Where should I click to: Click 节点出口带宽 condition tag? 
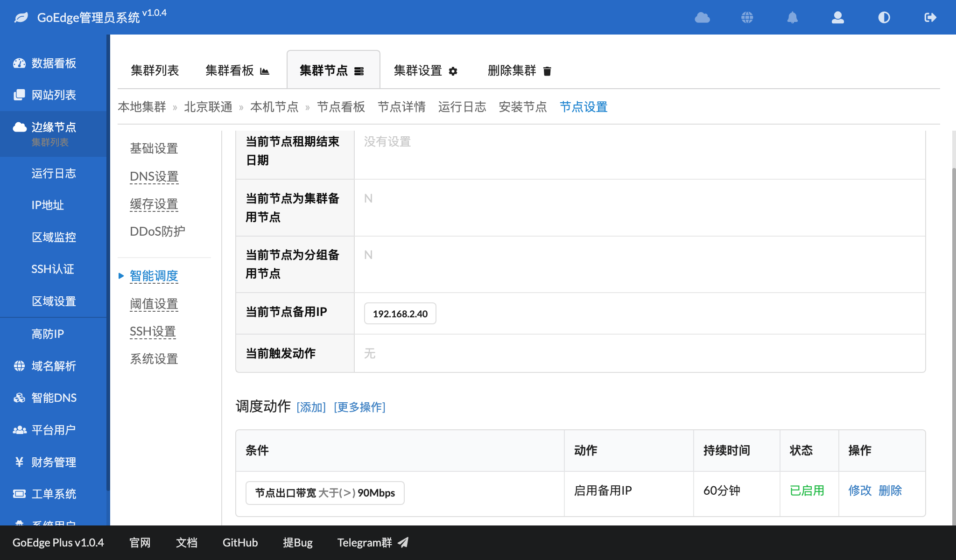coord(325,493)
